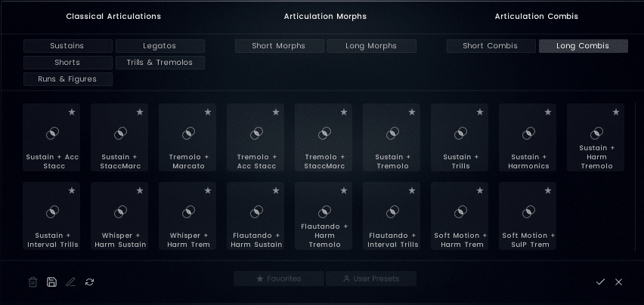Click the combi icon on Tremolo + Marcato

coord(188,134)
